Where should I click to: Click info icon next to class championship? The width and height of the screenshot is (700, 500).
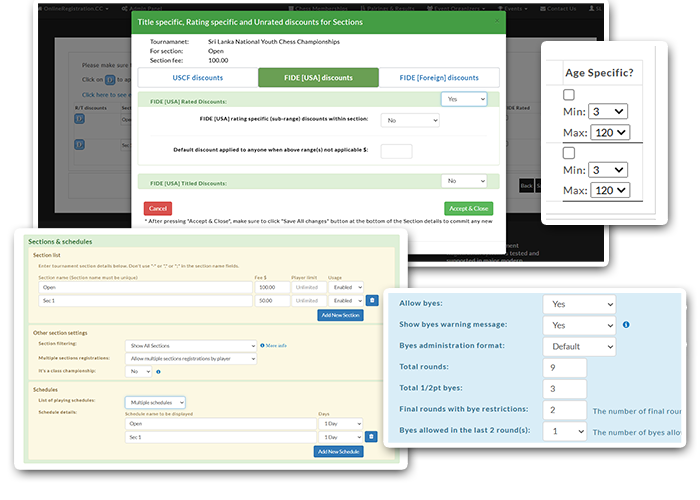click(x=159, y=371)
